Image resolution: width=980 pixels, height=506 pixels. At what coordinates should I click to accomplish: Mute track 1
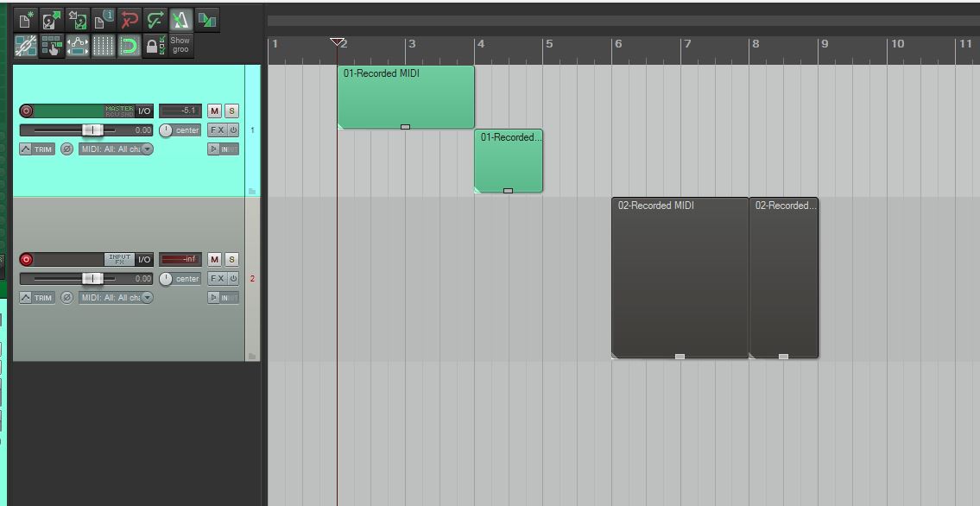(214, 111)
